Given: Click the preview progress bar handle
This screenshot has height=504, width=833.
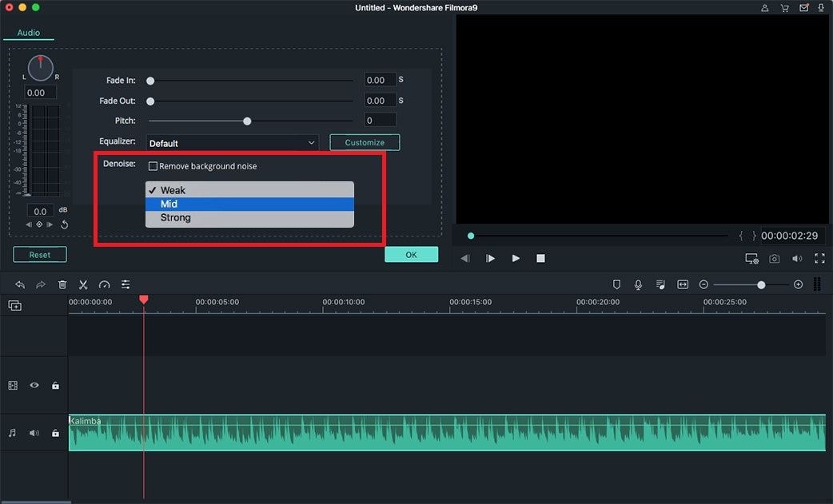Looking at the screenshot, I should pyautogui.click(x=471, y=236).
